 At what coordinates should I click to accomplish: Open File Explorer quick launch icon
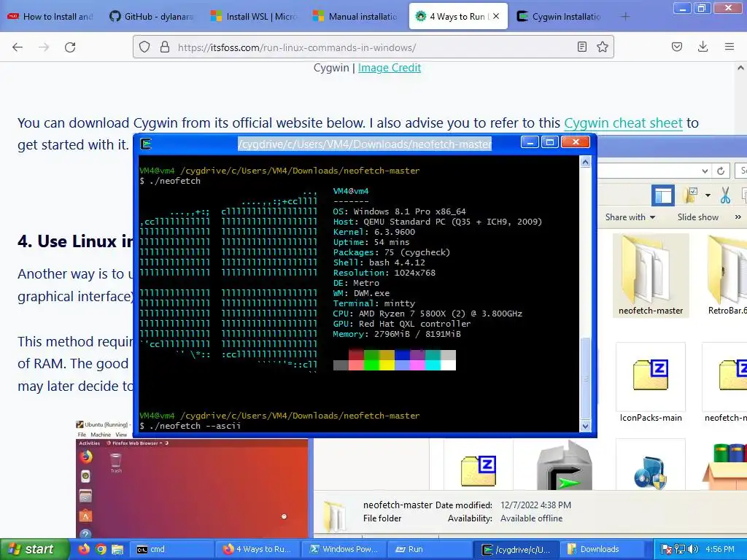coord(117,550)
